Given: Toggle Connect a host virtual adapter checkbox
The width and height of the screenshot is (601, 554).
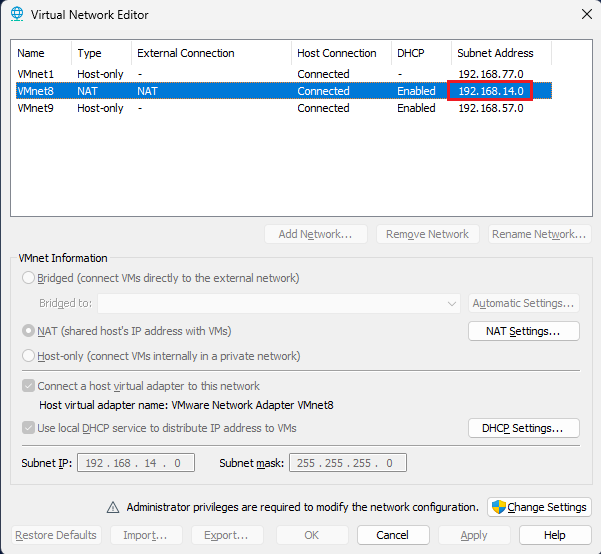Looking at the screenshot, I should tap(28, 386).
